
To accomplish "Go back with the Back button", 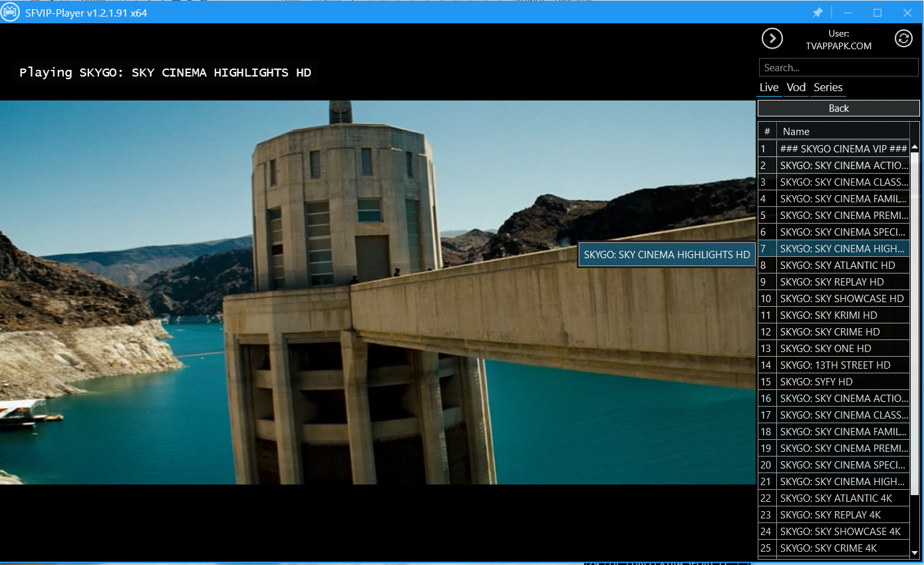I will coord(838,108).
